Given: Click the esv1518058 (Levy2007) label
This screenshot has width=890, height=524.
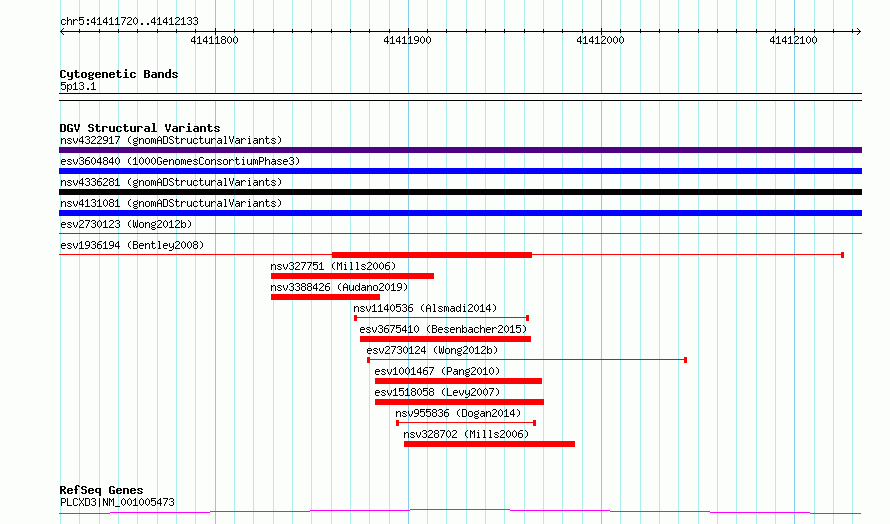Looking at the screenshot, I should click(437, 392).
